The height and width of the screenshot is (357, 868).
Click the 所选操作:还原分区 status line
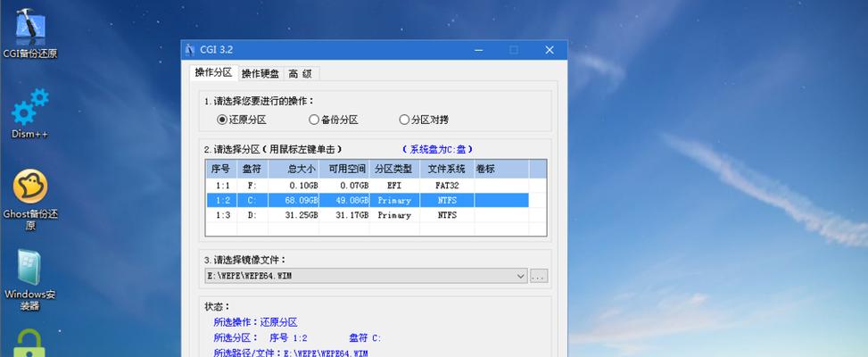pyautogui.click(x=255, y=322)
